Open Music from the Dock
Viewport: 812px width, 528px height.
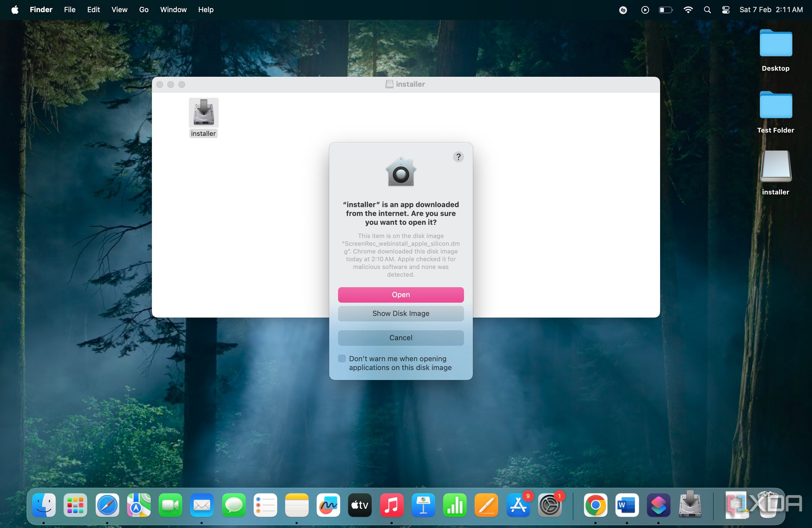[391, 505]
